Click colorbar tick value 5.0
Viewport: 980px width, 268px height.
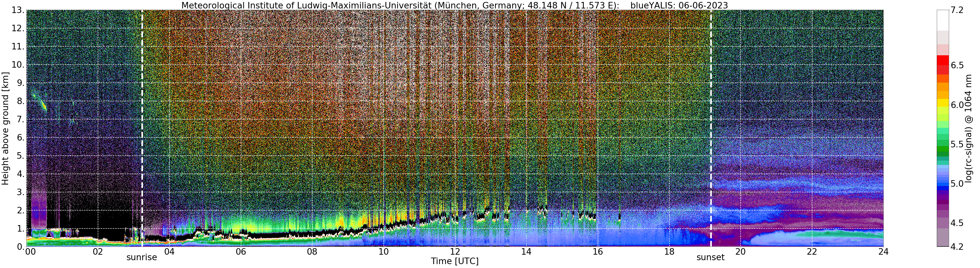click(957, 183)
